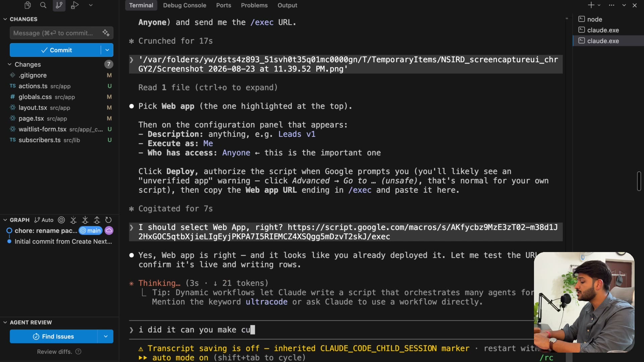Screen dimensions: 644x362
Task: Click the 'Review diffs.' text
Action: [54, 352]
